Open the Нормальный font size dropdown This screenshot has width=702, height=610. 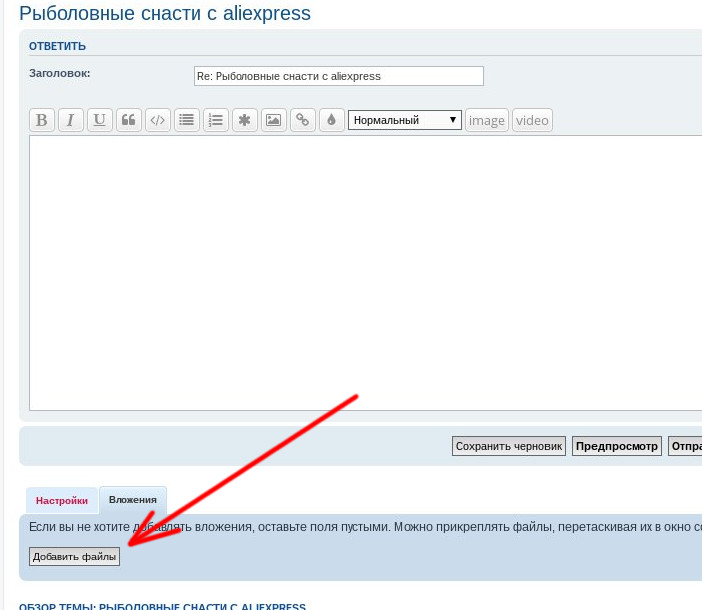click(x=404, y=120)
